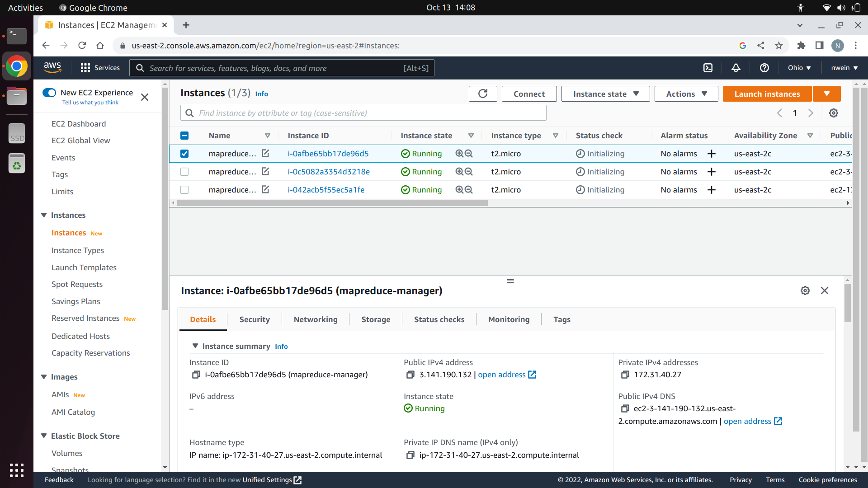Expand the Actions dropdown menu
This screenshot has width=868, height=488.
click(x=686, y=94)
